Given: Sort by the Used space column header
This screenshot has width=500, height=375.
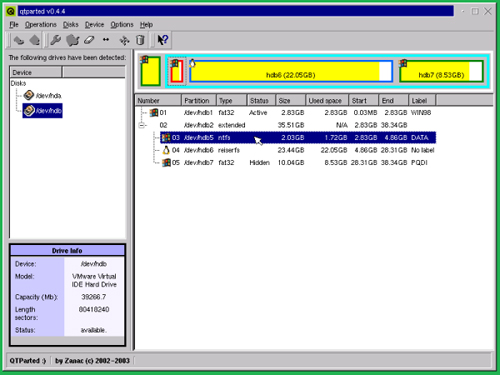Looking at the screenshot, I should coord(327,101).
